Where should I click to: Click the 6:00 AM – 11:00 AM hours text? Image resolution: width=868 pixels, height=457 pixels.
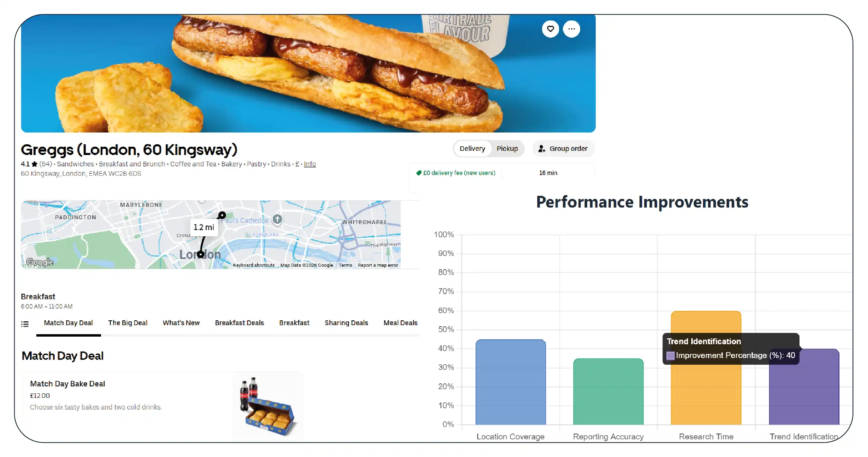[x=47, y=307]
